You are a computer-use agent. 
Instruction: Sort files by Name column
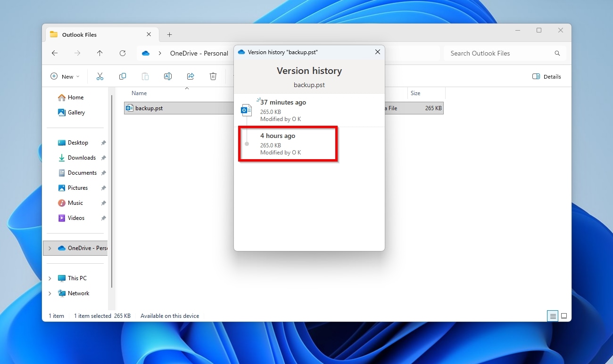coord(139,93)
